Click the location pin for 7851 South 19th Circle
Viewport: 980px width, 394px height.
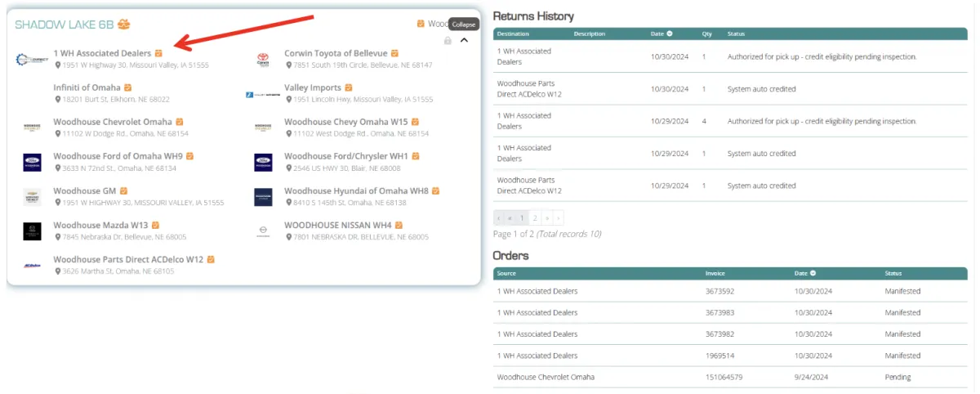tap(288, 65)
